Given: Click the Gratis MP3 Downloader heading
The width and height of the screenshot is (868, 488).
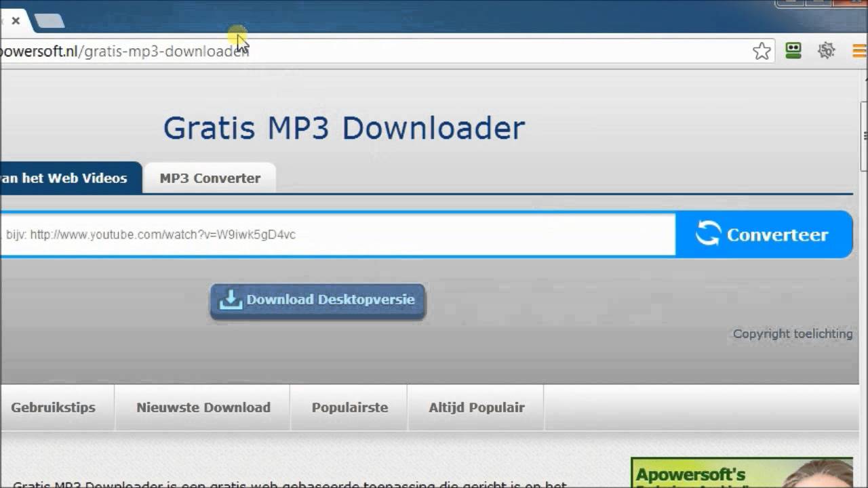Looking at the screenshot, I should (344, 128).
